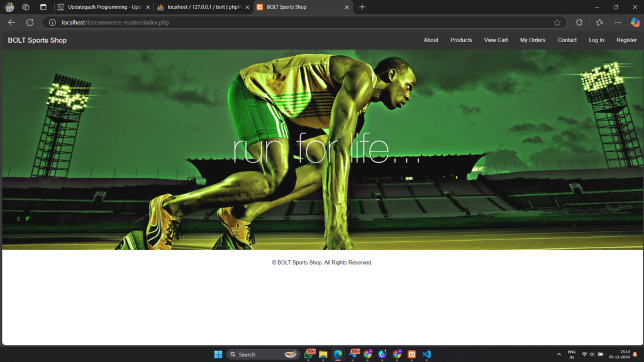This screenshot has height=362, width=644.
Task: Close the Updategadh Programming tab
Action: tap(148, 7)
